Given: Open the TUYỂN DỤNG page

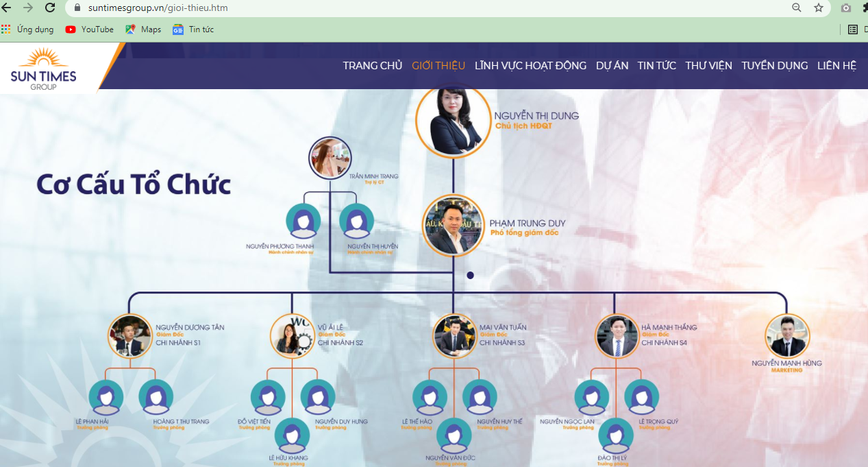Looking at the screenshot, I should coord(774,66).
